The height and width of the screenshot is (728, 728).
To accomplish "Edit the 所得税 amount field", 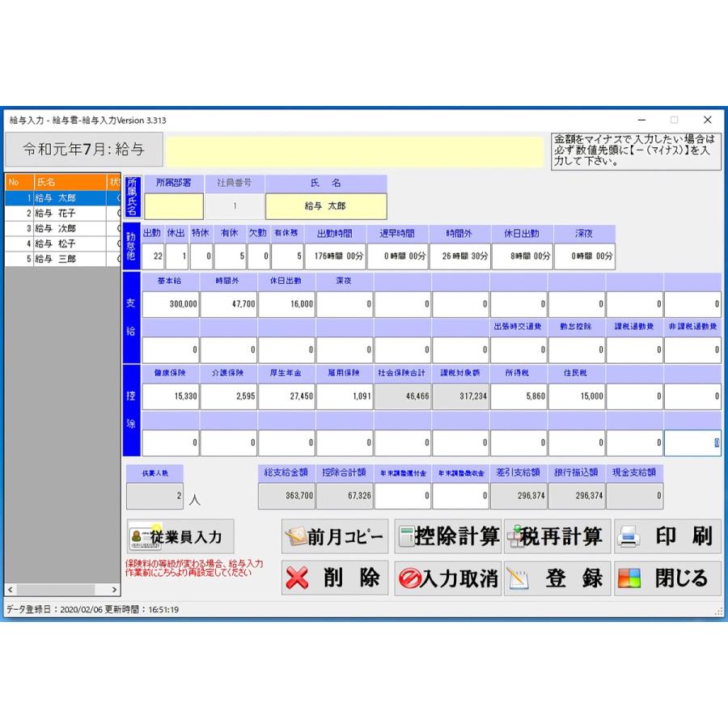I will point(518,396).
